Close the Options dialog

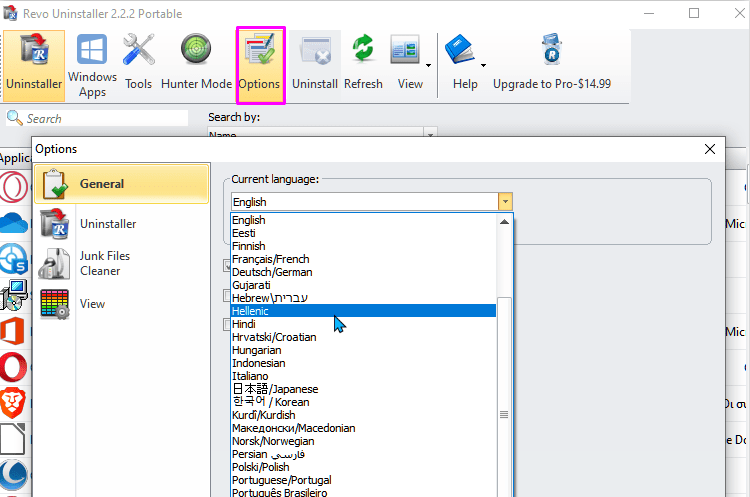(710, 149)
